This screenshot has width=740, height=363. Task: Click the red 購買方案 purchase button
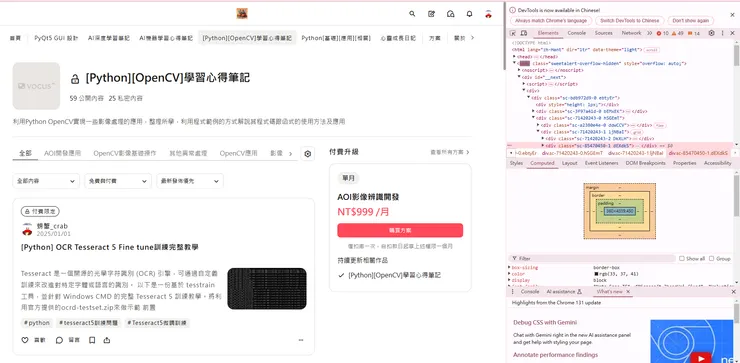click(400, 230)
